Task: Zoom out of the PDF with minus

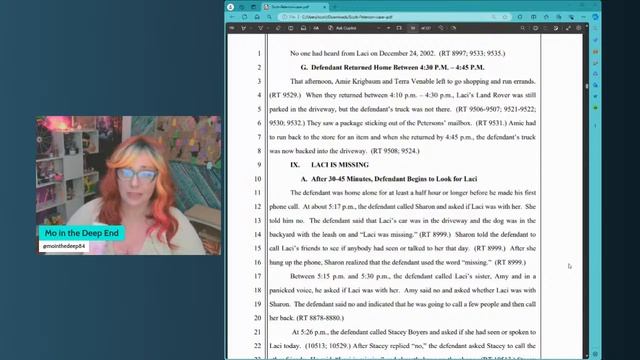Action: (378, 28)
